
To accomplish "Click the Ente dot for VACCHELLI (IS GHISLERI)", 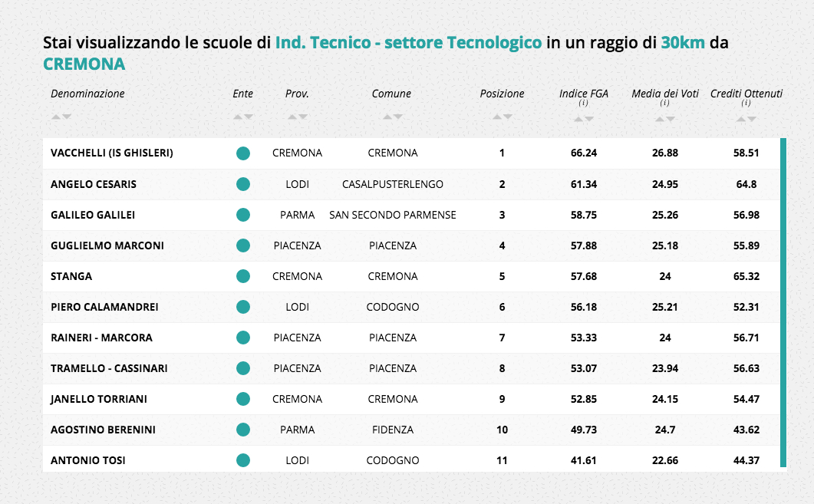I will coord(243,153).
